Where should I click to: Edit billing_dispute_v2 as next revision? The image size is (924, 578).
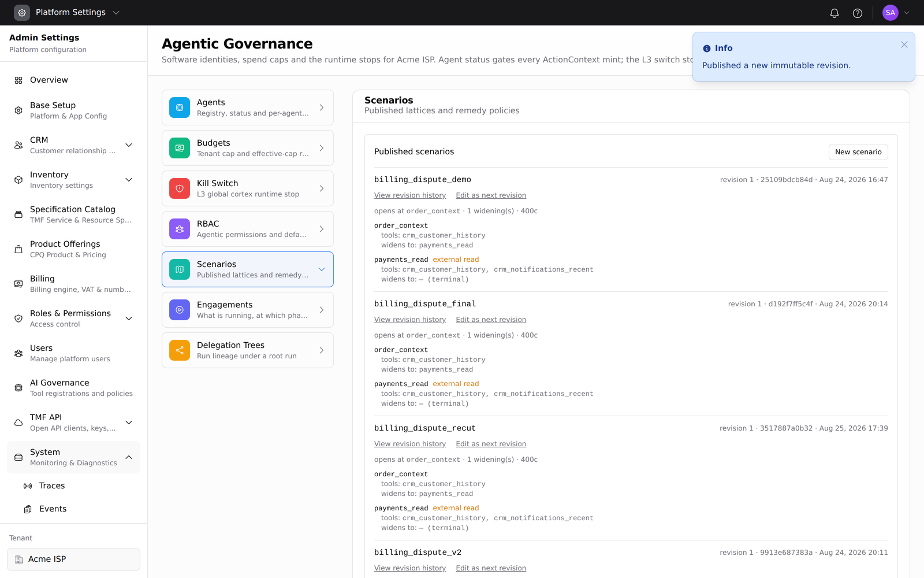coord(491,568)
